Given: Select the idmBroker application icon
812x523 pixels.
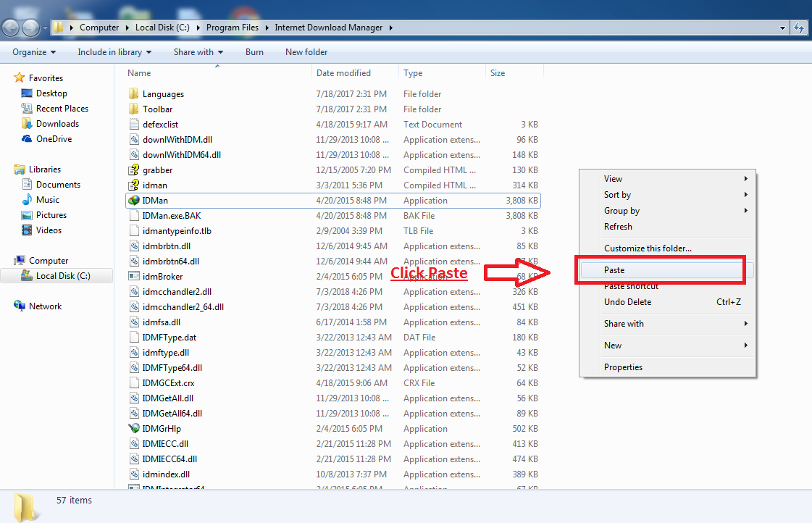Looking at the screenshot, I should coord(133,277).
